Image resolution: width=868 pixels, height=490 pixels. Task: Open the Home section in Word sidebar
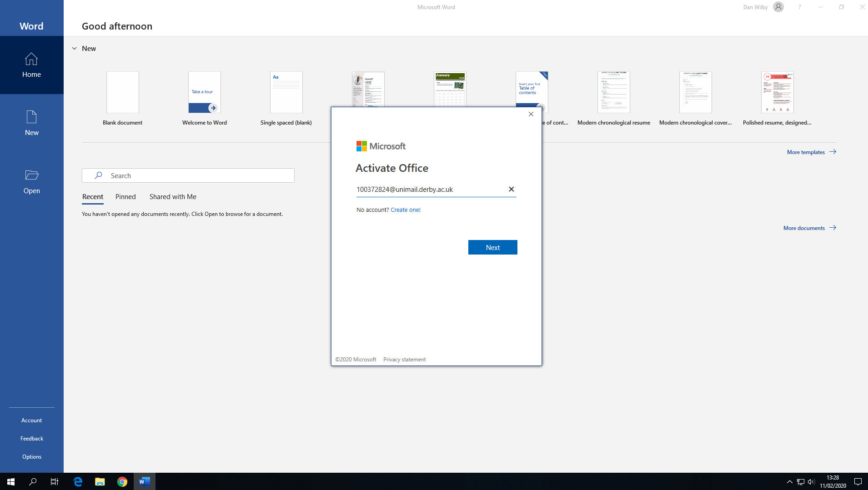click(32, 65)
